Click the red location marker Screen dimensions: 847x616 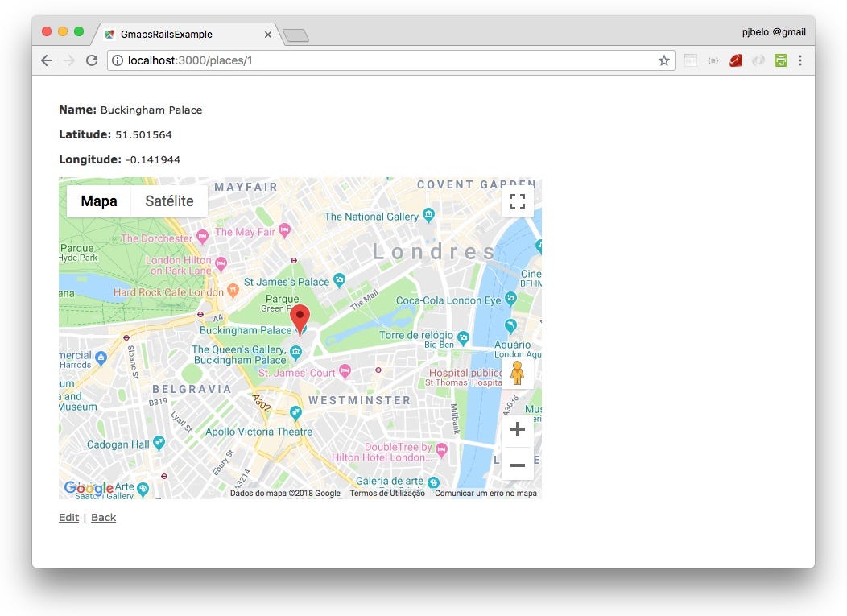(300, 320)
